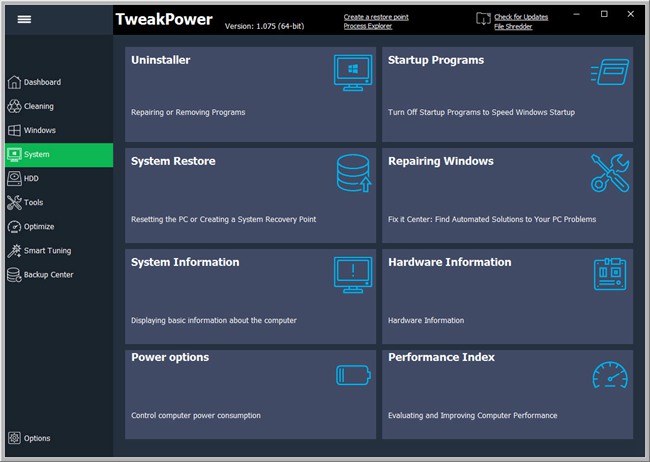Image resolution: width=650 pixels, height=462 pixels.
Task: Click the Repairing Windows tools icon
Action: 610,173
